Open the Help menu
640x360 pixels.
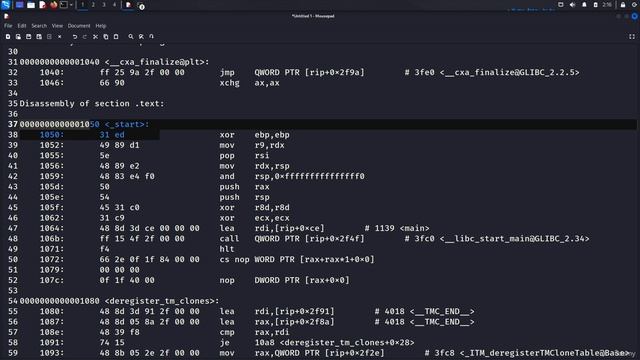pos(101,26)
